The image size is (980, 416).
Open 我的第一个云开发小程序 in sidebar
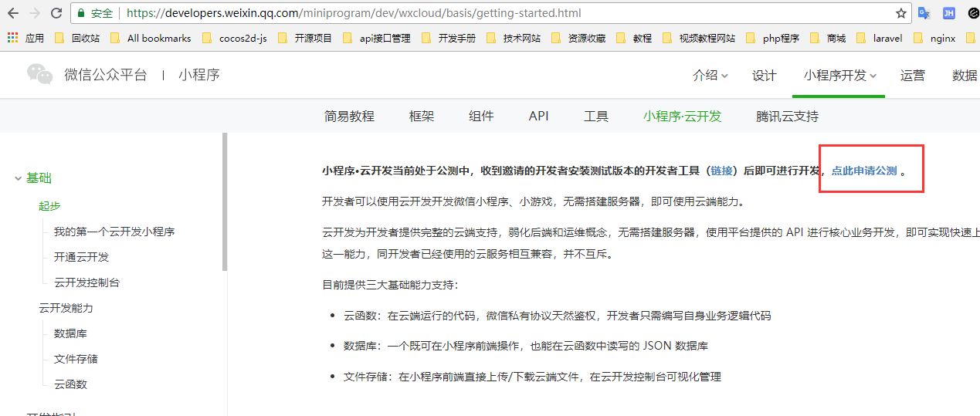pos(114,232)
